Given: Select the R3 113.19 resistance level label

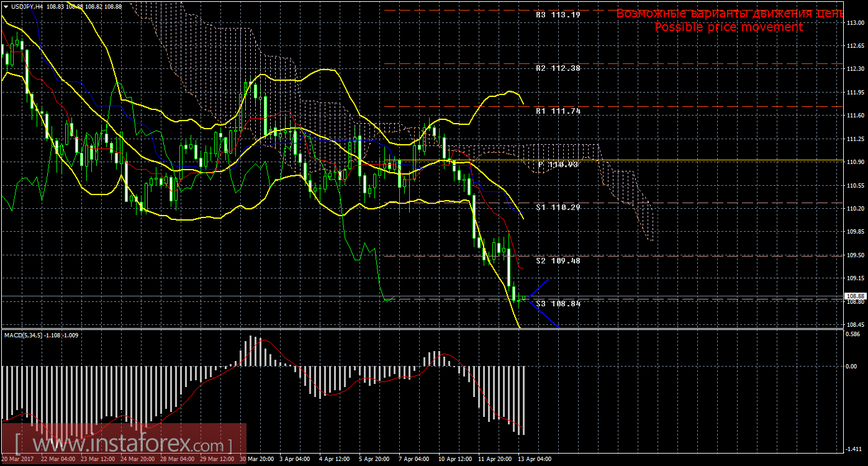Looking at the screenshot, I should (x=558, y=14).
